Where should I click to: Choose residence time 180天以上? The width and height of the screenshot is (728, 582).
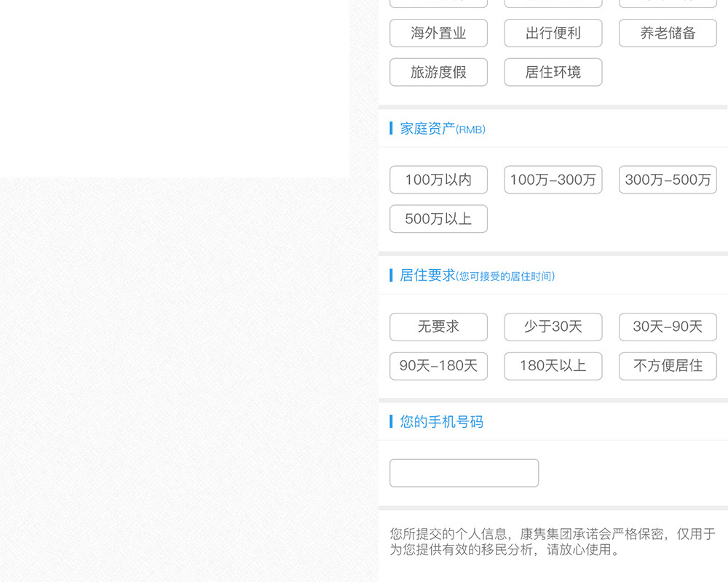pyautogui.click(x=553, y=366)
